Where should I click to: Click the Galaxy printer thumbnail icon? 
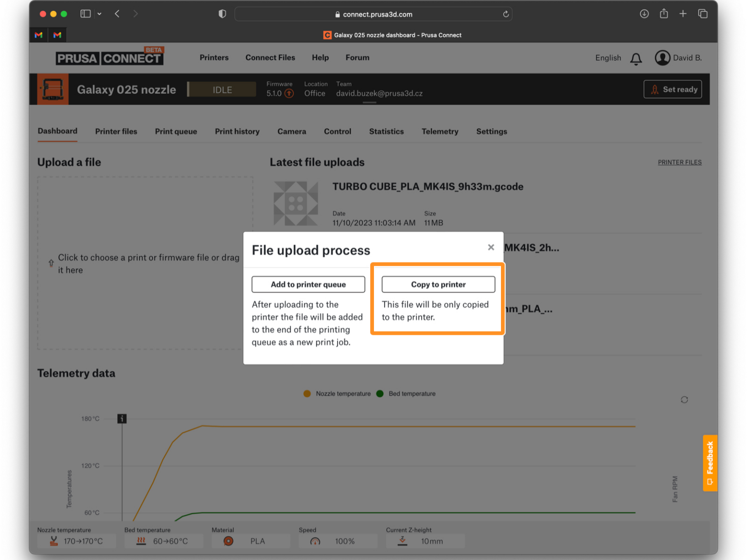pyautogui.click(x=53, y=89)
